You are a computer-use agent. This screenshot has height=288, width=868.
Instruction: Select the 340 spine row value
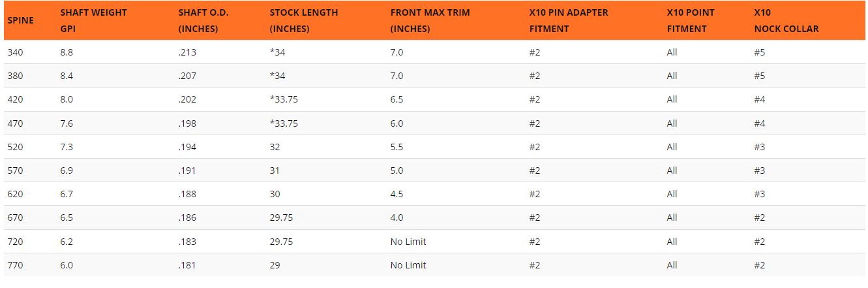tap(15, 52)
